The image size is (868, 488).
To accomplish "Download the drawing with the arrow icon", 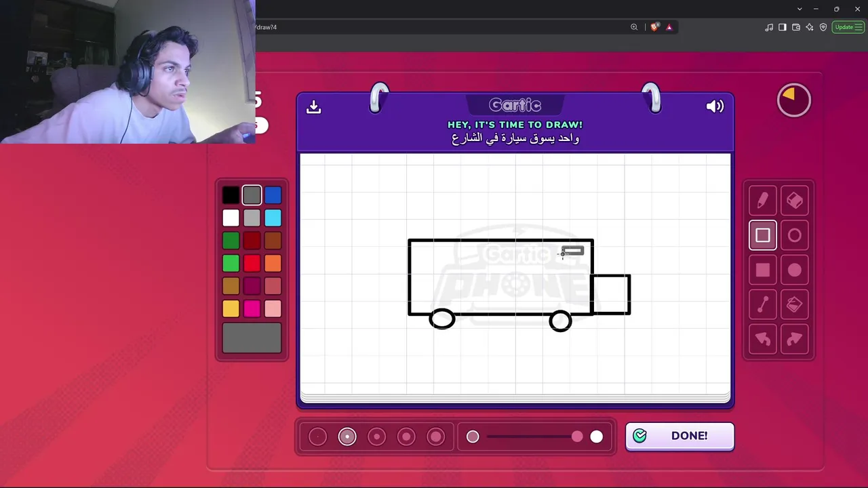I will pyautogui.click(x=313, y=107).
